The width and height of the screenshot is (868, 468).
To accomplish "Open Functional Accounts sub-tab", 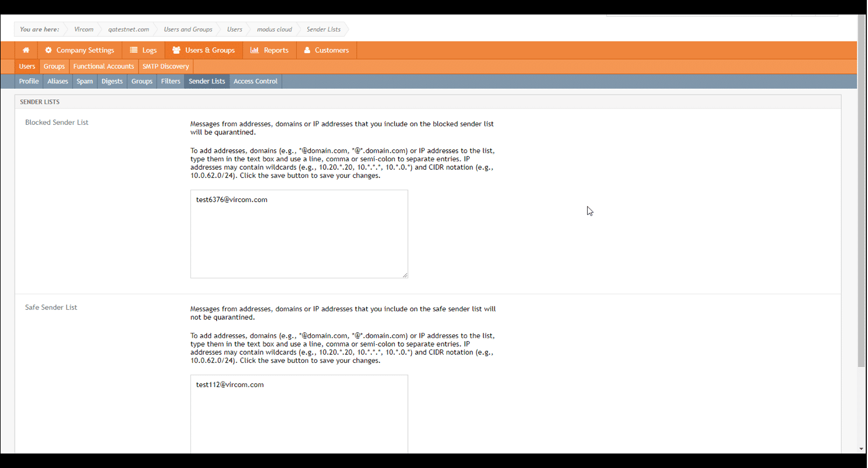I will (x=103, y=67).
